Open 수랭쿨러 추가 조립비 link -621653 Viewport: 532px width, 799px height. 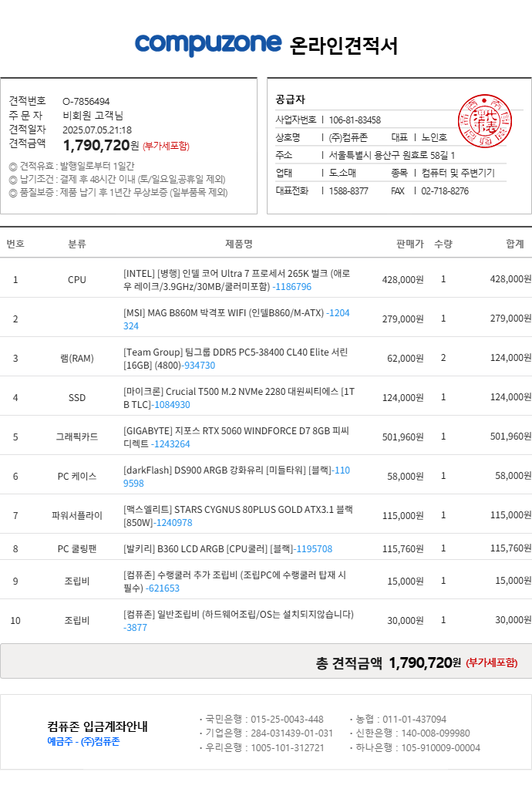(x=163, y=588)
